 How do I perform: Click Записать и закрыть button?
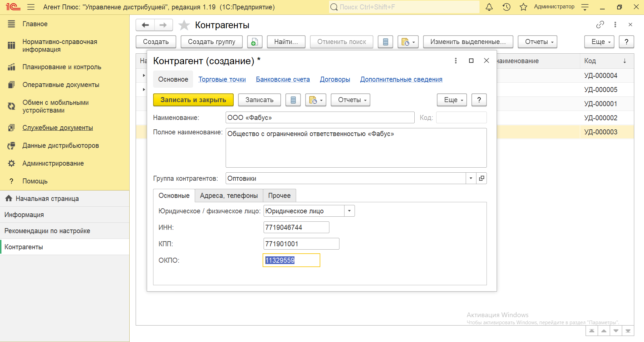point(193,100)
